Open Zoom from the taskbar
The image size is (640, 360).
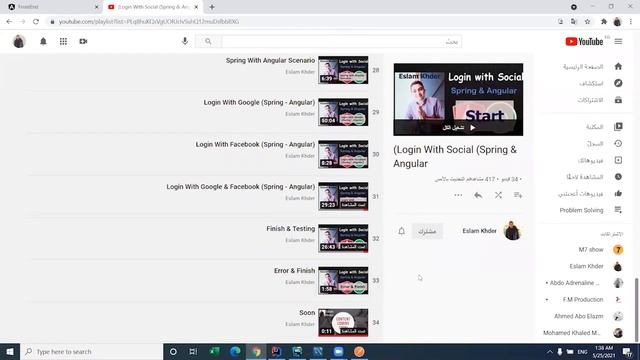pyautogui.click(x=338, y=351)
